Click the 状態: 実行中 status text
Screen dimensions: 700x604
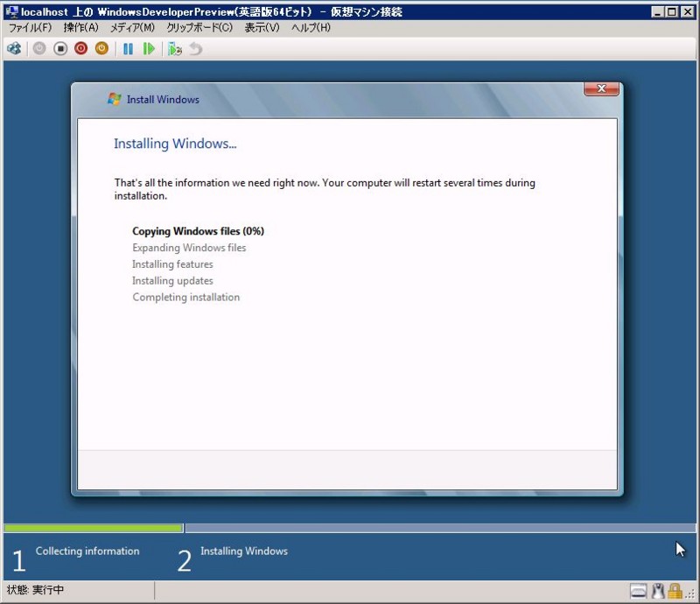coord(35,590)
